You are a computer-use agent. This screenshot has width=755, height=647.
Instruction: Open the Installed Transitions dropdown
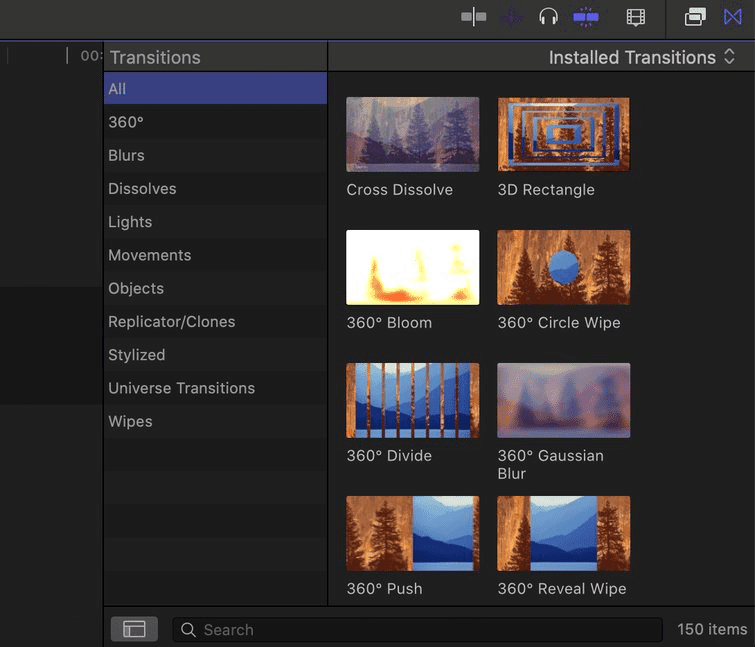641,57
